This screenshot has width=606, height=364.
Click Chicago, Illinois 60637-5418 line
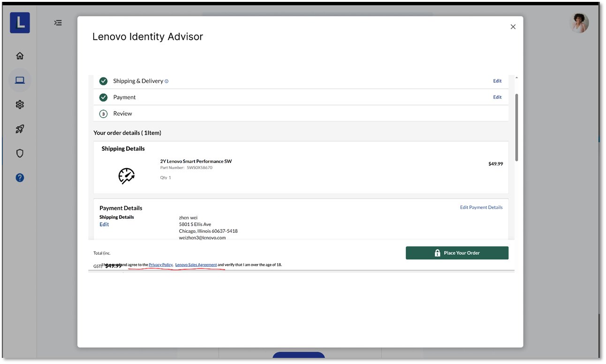click(x=208, y=231)
